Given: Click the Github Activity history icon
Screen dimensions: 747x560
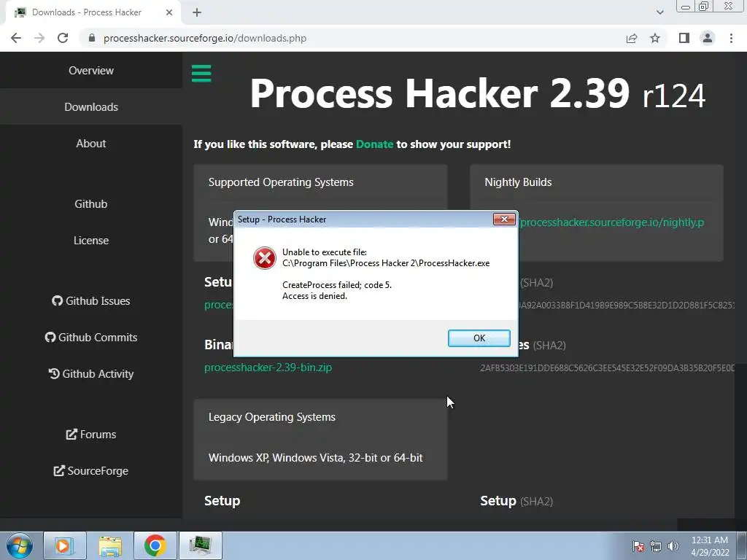Looking at the screenshot, I should tap(54, 374).
